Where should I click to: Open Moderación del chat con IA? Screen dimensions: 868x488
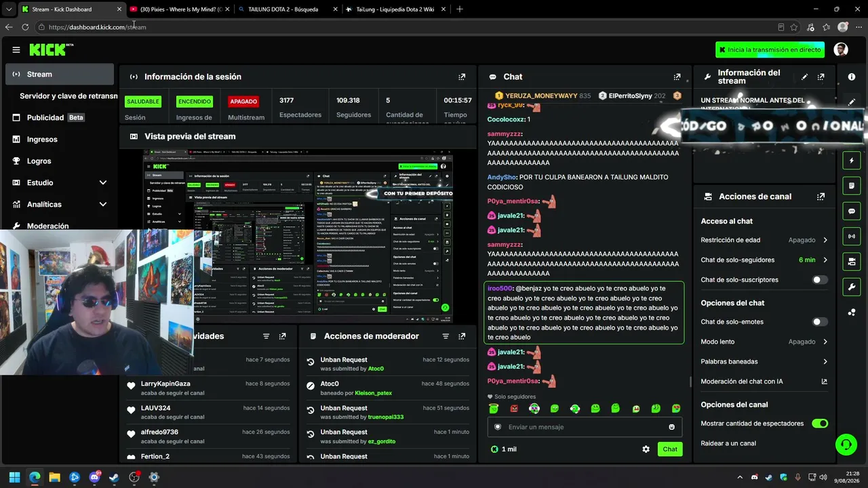pos(764,381)
